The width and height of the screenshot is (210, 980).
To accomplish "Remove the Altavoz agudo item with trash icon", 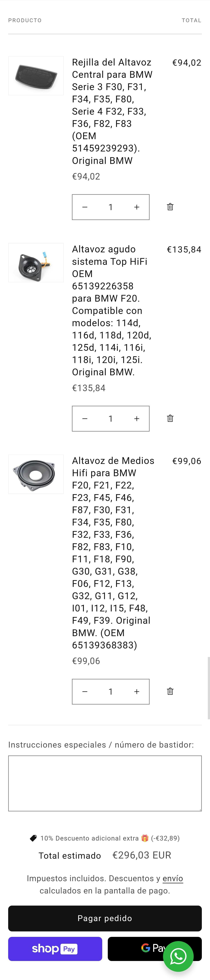I will (170, 418).
